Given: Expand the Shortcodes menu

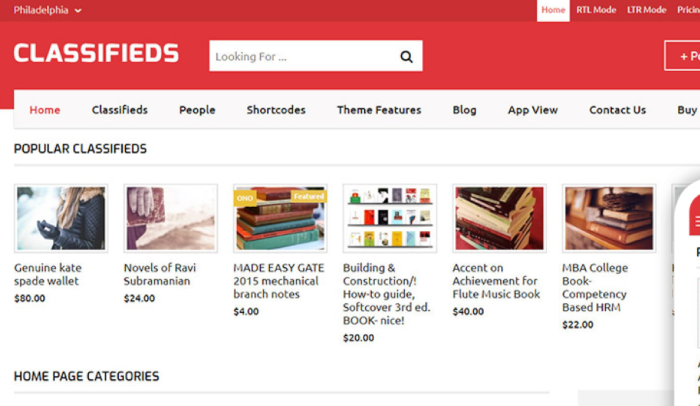Looking at the screenshot, I should point(276,110).
